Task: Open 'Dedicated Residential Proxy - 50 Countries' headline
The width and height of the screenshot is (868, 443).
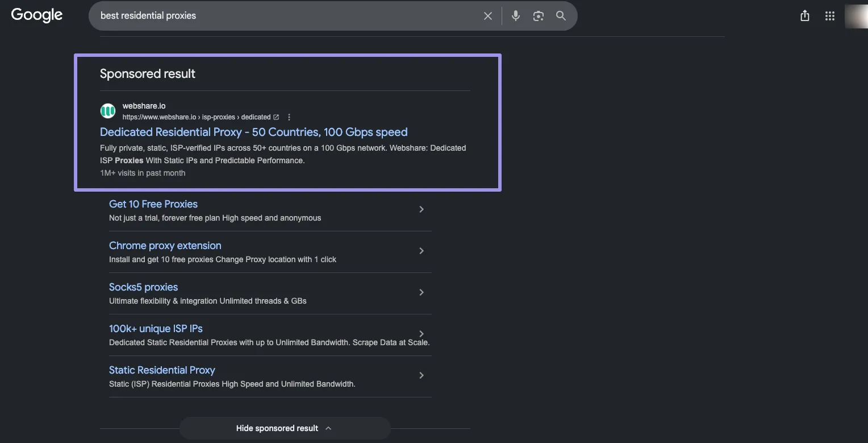Action: coord(254,132)
